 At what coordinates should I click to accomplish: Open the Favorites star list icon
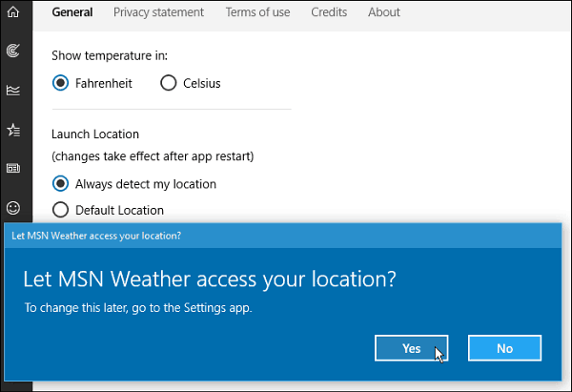[13, 130]
